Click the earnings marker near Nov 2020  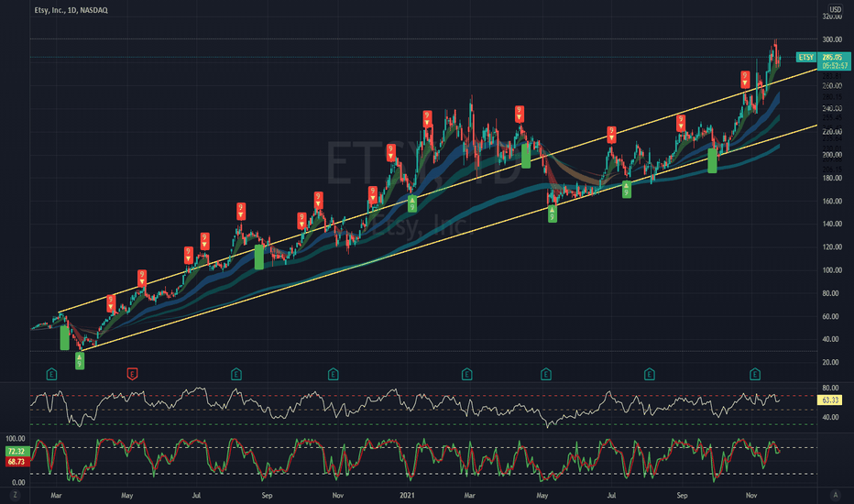click(334, 374)
